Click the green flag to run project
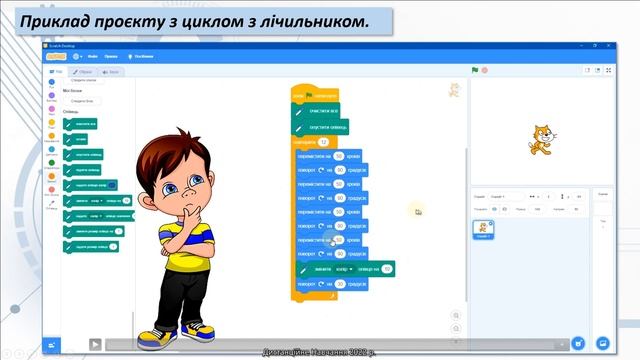Screen dimensions: 640x360 point(475,70)
